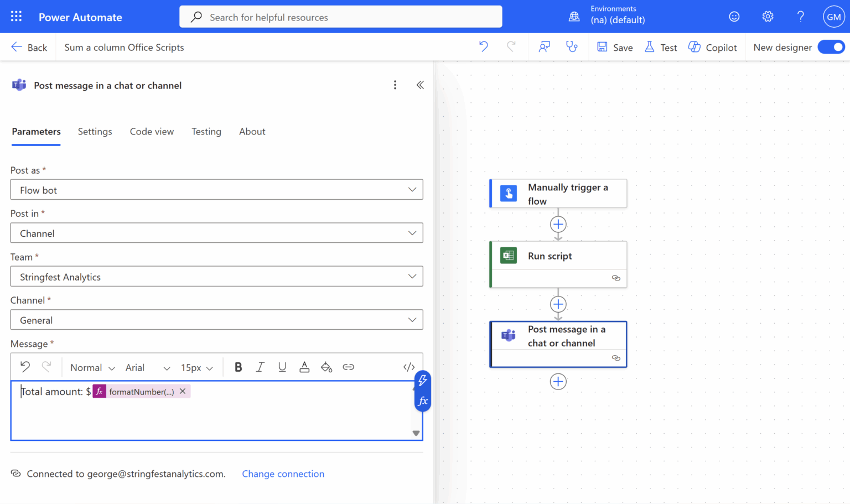Image resolution: width=850 pixels, height=504 pixels.
Task: Toggle bold formatting in message editor
Action: point(239,367)
